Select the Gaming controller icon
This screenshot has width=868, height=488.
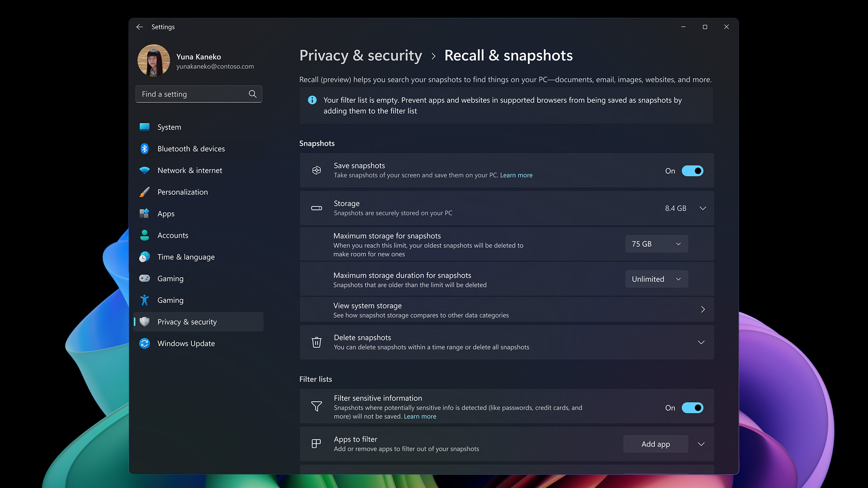coord(145,278)
